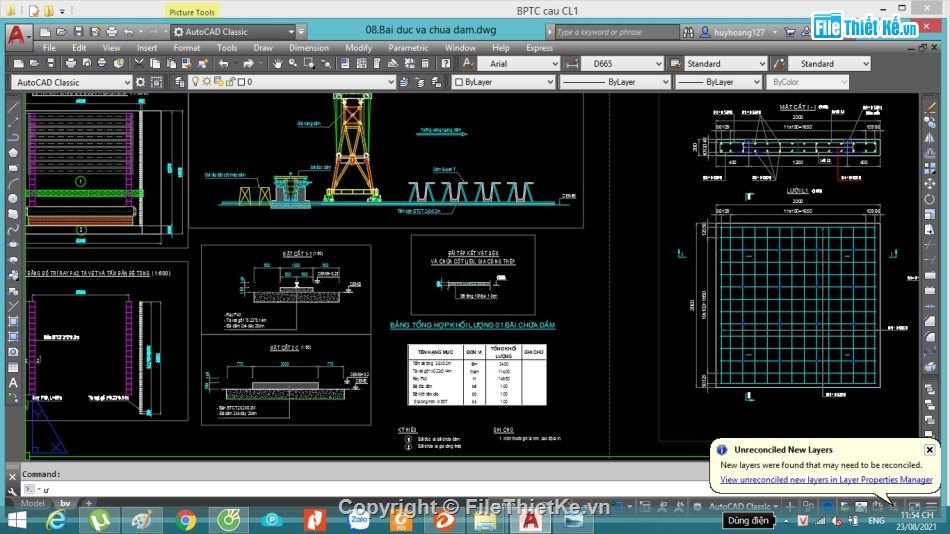Open the multileader style Standard dropdown
Viewport: 950px width, 534px height.
[829, 64]
